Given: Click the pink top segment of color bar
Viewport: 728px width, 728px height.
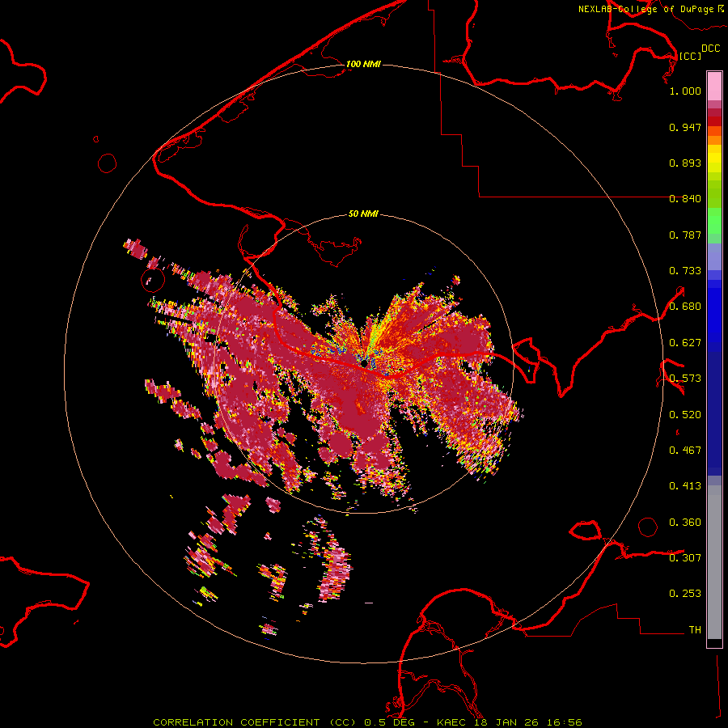Looking at the screenshot, I should (x=714, y=86).
